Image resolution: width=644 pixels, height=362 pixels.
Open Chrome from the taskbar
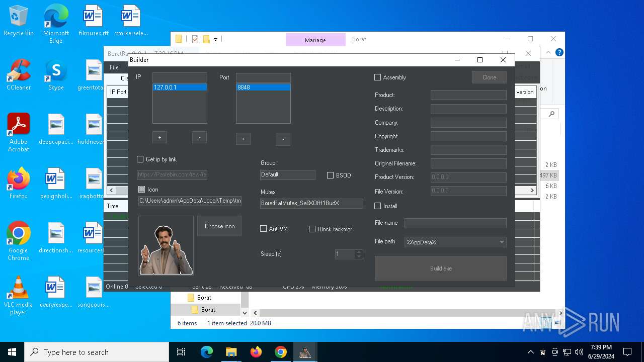[281, 352]
